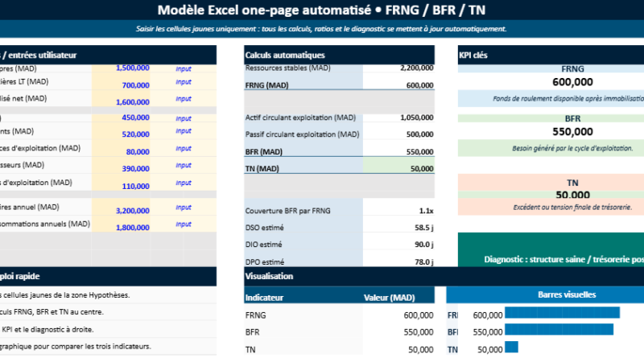This screenshot has width=644, height=358.
Task: Click the small TN blue bar
Action: pyautogui.click(x=511, y=347)
